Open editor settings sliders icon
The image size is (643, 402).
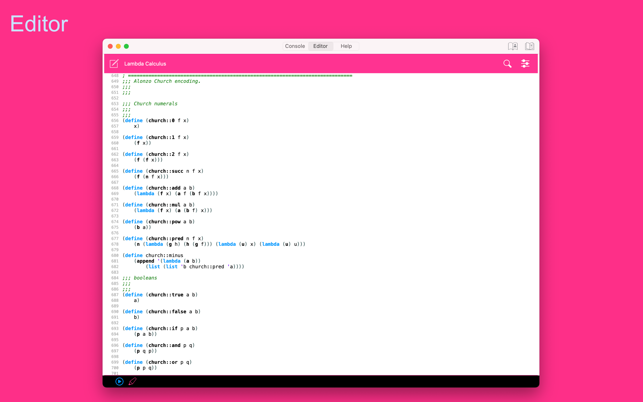[x=525, y=64]
